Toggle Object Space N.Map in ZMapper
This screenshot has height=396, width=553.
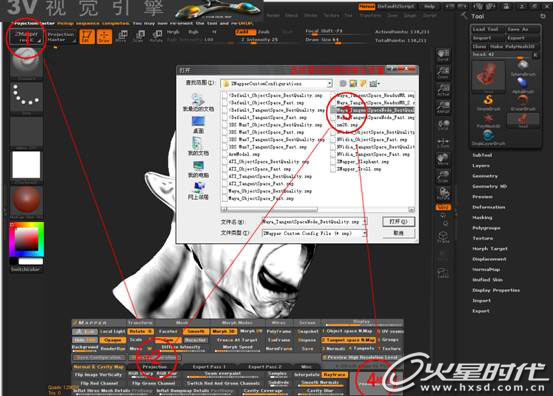coord(347,331)
